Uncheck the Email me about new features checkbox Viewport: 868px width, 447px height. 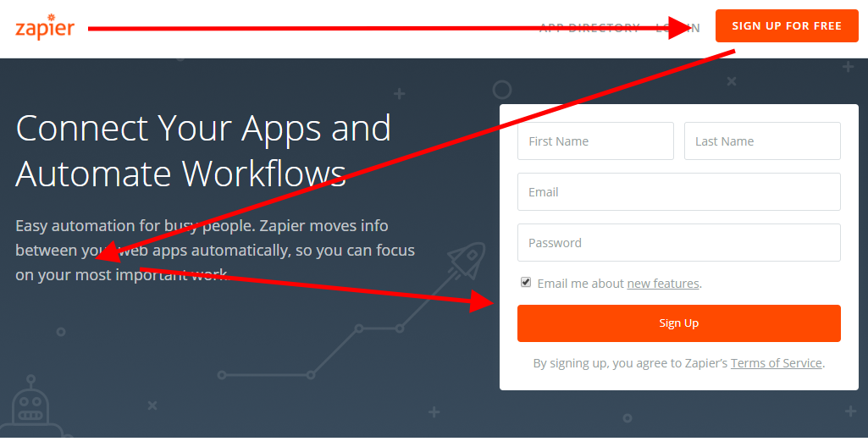coord(526,283)
